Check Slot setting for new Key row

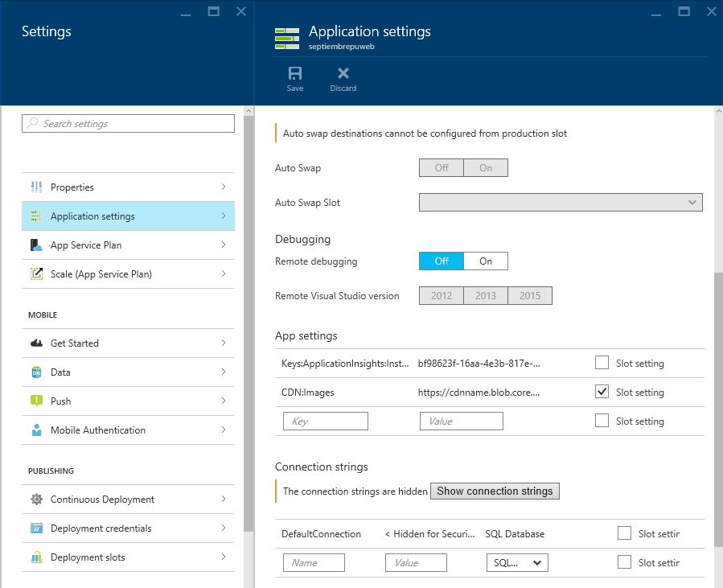pyautogui.click(x=602, y=420)
